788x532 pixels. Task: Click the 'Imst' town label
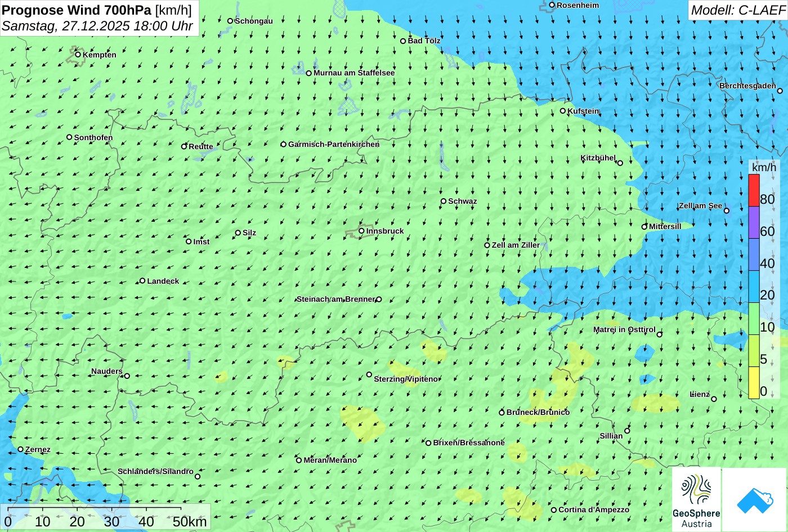tap(202, 242)
